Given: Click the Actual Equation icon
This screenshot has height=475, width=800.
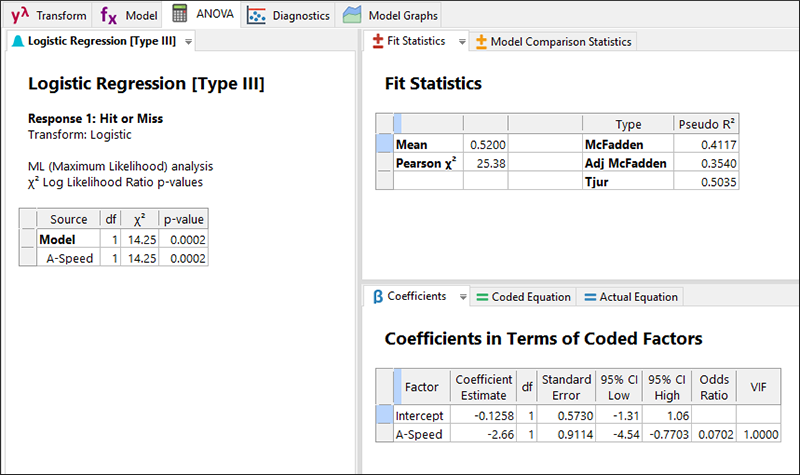Looking at the screenshot, I should click(x=590, y=297).
